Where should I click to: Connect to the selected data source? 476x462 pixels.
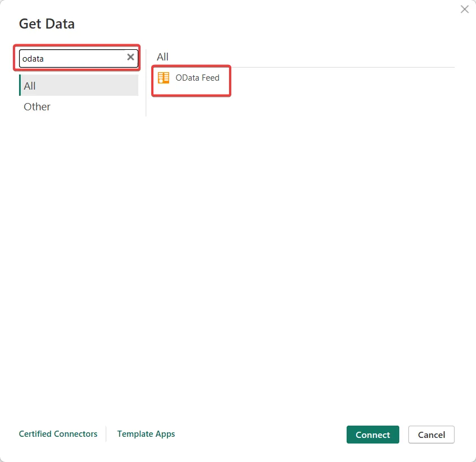pyautogui.click(x=372, y=435)
